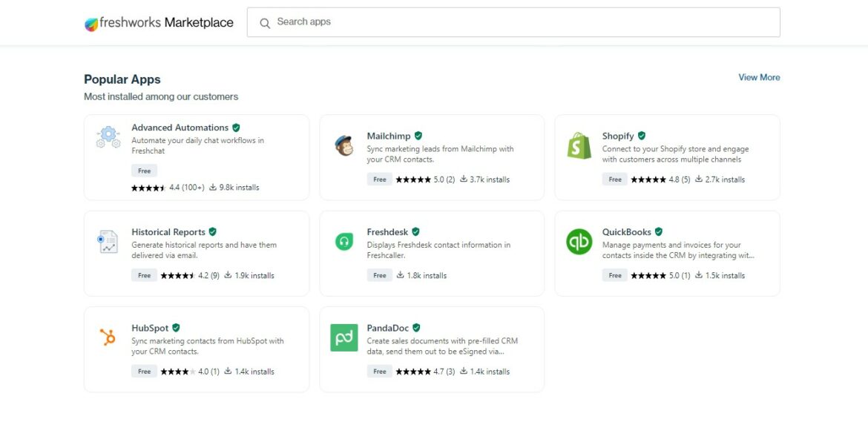Click the search magnifier icon
The width and height of the screenshot is (868, 422).
265,23
